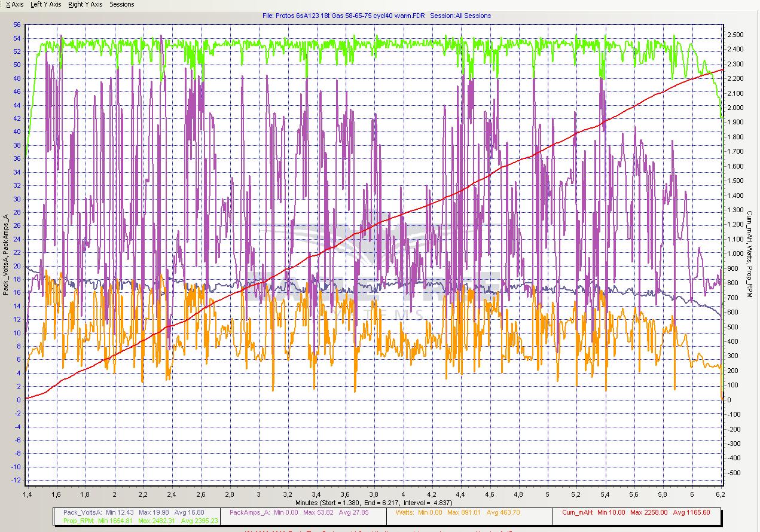Click the -12 tick on left axis
The height and width of the screenshot is (532, 760).
pyautogui.click(x=16, y=481)
